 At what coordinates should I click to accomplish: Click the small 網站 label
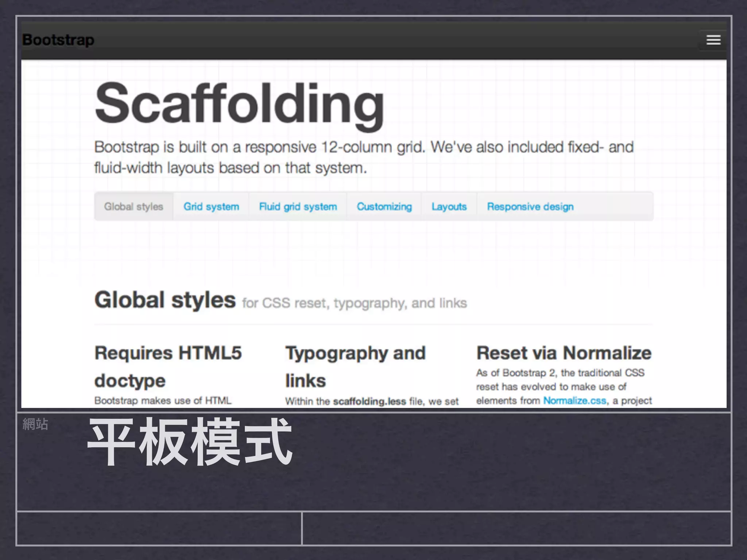click(35, 424)
